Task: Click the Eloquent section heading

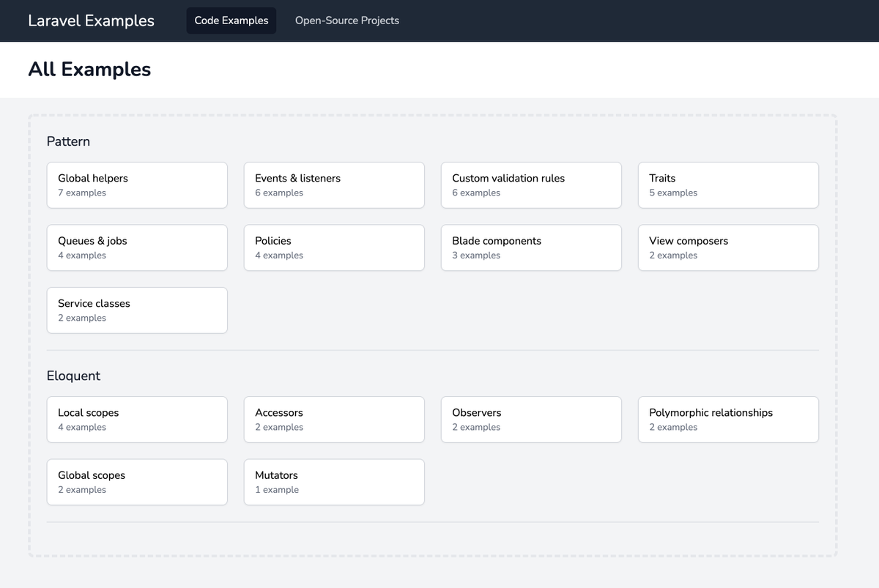Action: click(x=73, y=376)
